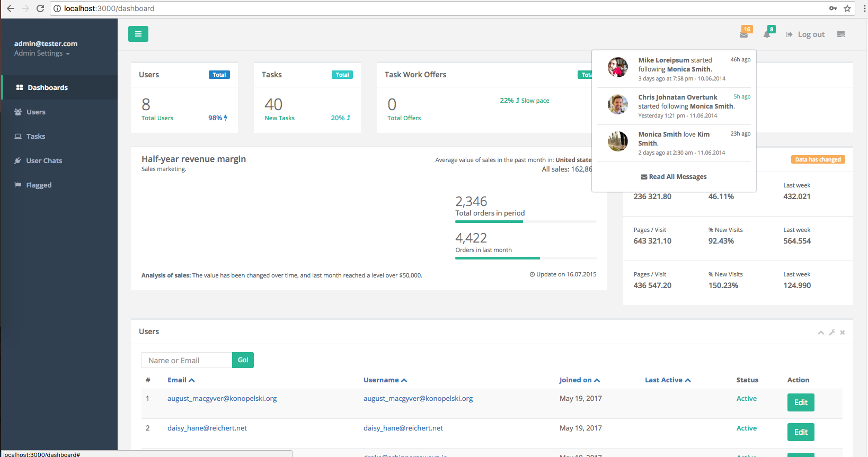Click the browser back arrow
The width and height of the screenshot is (868, 457).
pos(11,8)
